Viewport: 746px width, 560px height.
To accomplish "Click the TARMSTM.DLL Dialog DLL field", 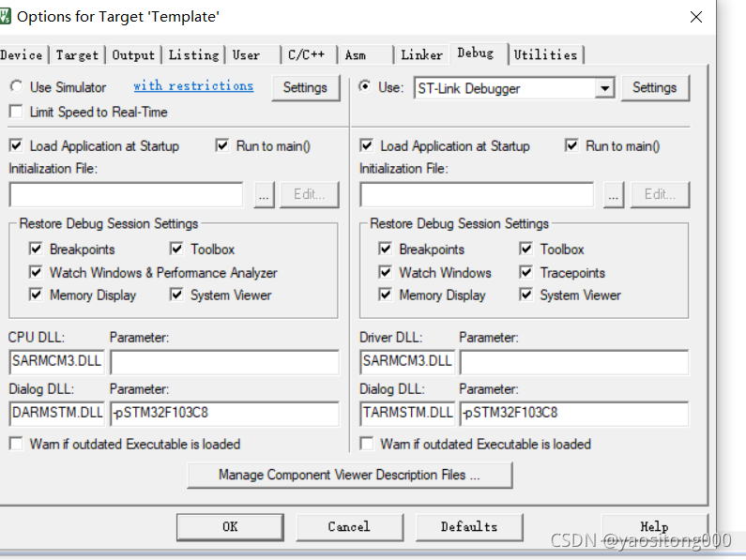I will 407,413.
